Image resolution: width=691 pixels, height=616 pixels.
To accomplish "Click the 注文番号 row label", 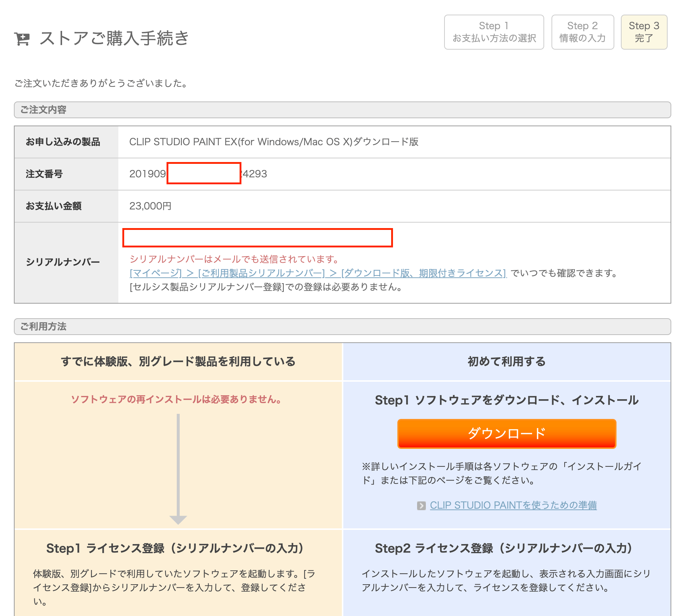I will (44, 174).
